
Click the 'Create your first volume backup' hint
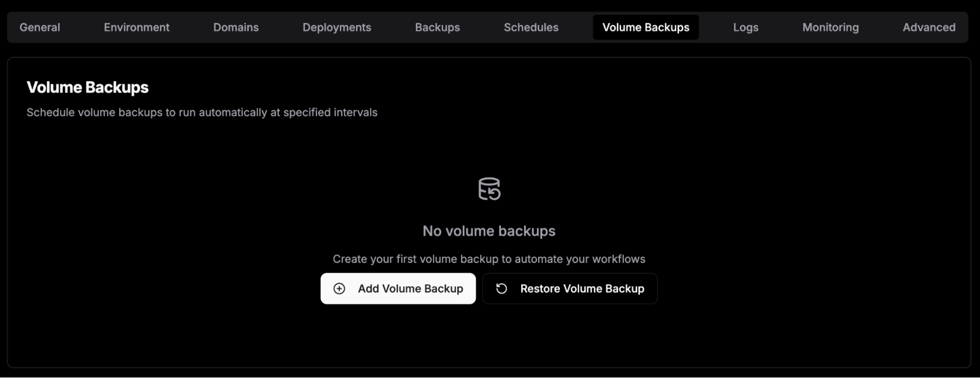(489, 259)
